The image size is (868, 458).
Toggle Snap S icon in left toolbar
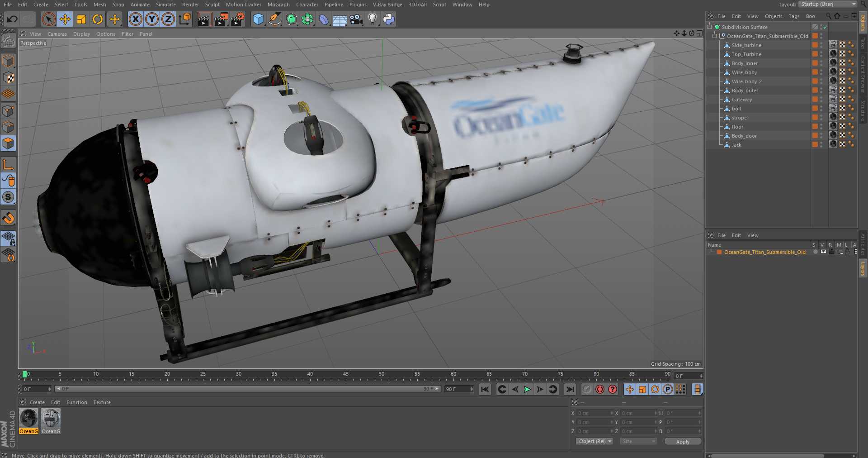click(8, 197)
